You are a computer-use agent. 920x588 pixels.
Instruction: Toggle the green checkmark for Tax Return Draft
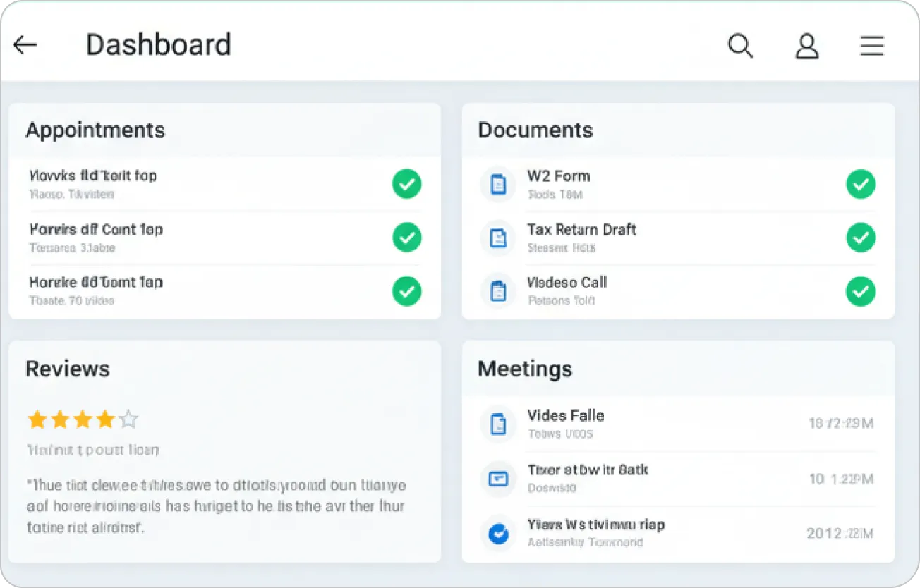(860, 238)
